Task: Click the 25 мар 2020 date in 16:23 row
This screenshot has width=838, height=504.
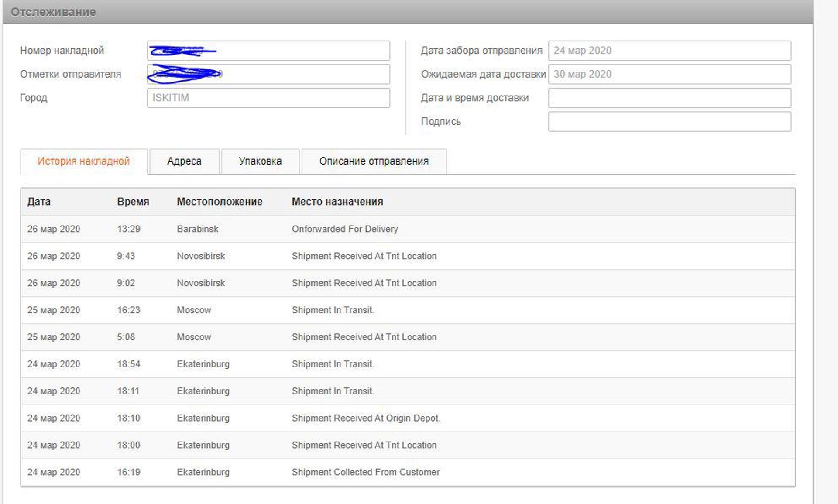Action: (54, 310)
